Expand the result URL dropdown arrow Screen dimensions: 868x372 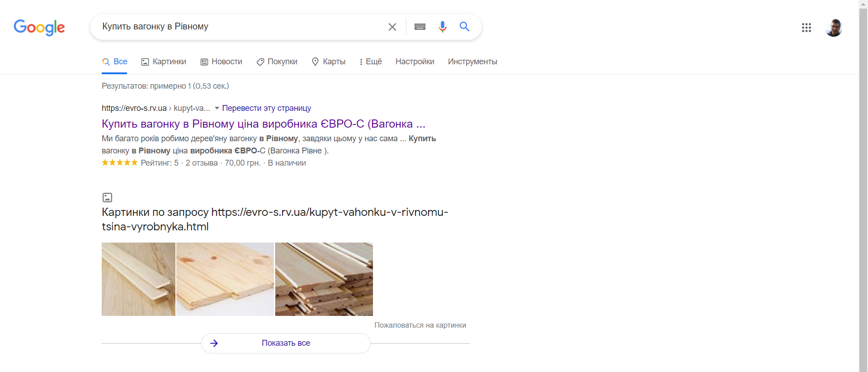pos(217,108)
